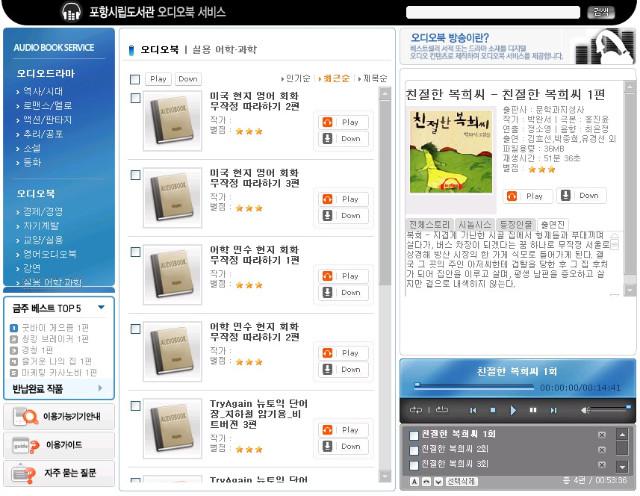Screen dimensions: 640x496
Task: Mute the player speaker icon
Action: click(x=585, y=410)
